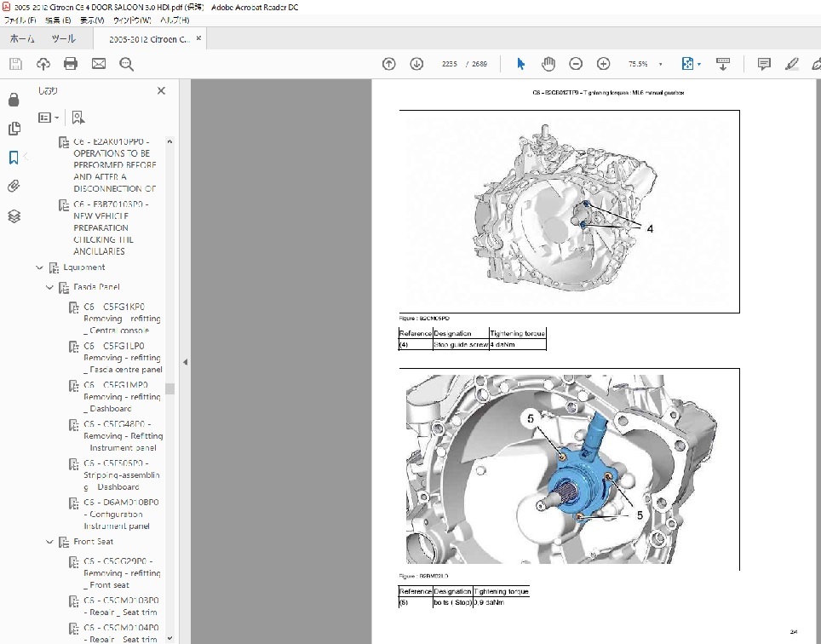Image resolution: width=821 pixels, height=644 pixels.
Task: Open bookmark D6AM010BP0 Configuration Instrument panel
Action: [121, 515]
